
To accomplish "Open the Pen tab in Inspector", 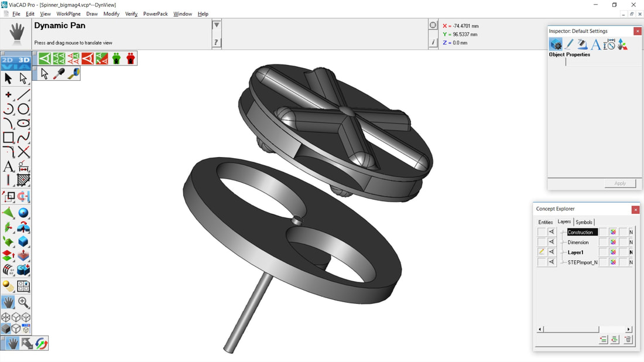I will pyautogui.click(x=568, y=45).
